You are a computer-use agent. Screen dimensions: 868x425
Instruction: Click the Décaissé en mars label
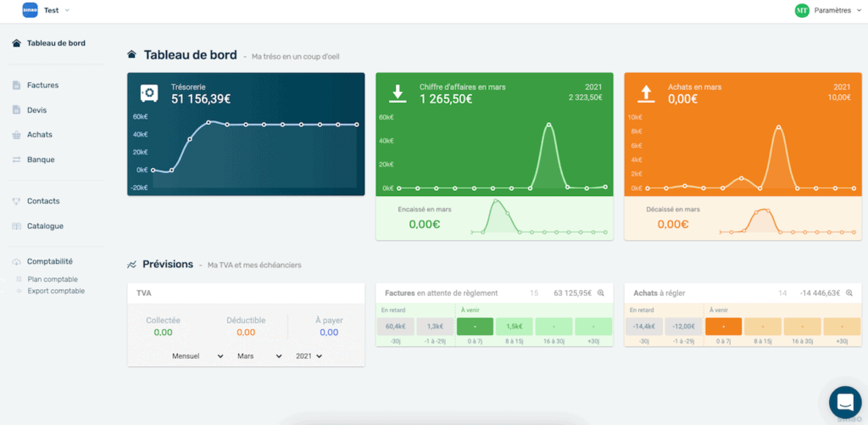point(673,210)
